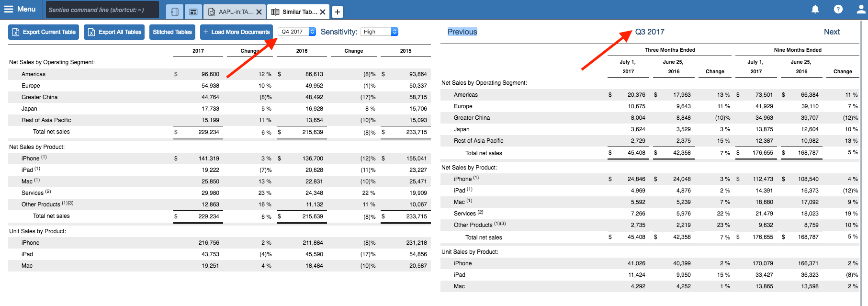Open the Sensitivity High dropdown
The height and width of the screenshot is (306, 868).
point(379,32)
